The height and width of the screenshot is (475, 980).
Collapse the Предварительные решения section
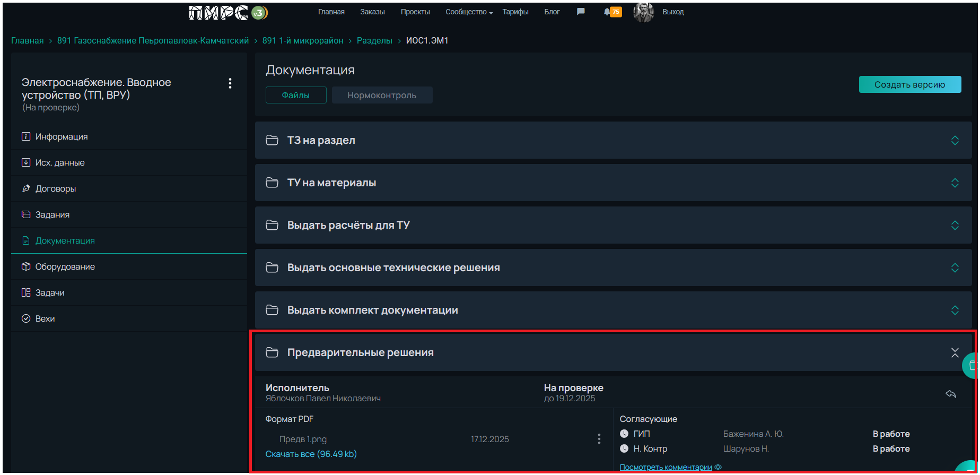[x=955, y=352]
